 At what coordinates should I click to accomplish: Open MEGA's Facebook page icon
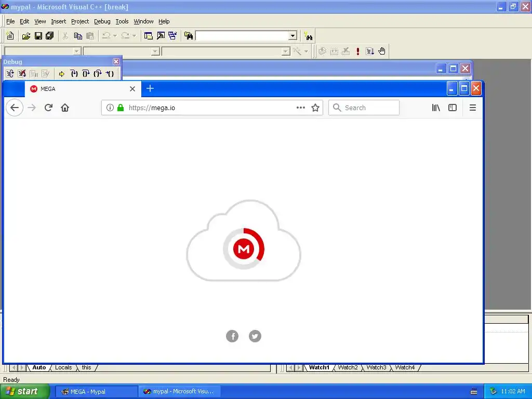pos(232,336)
